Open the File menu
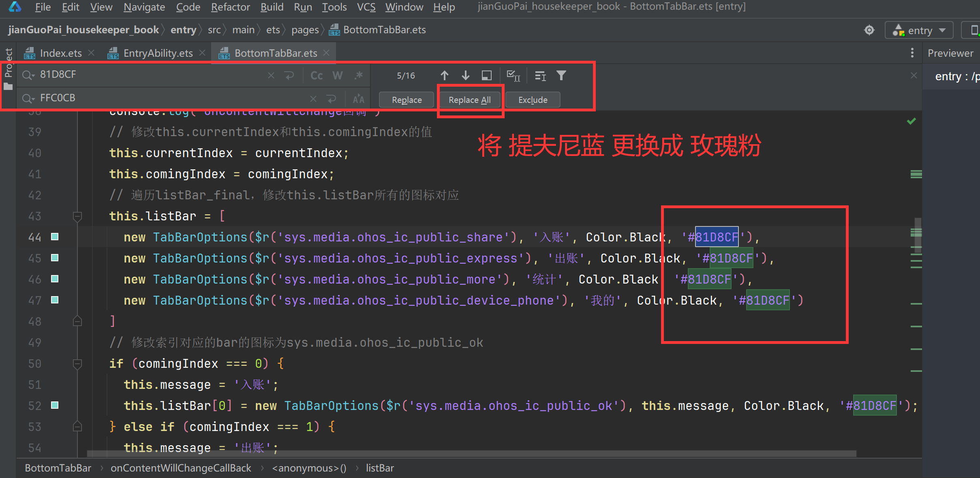The image size is (980, 478). (43, 7)
